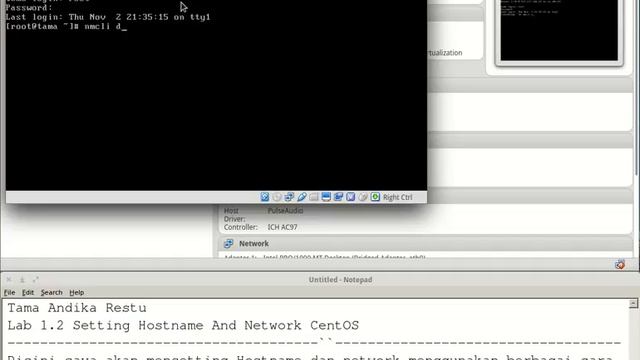Open the network adapter indicator in VM status bar
This screenshot has width=640, height=360.
(289, 197)
